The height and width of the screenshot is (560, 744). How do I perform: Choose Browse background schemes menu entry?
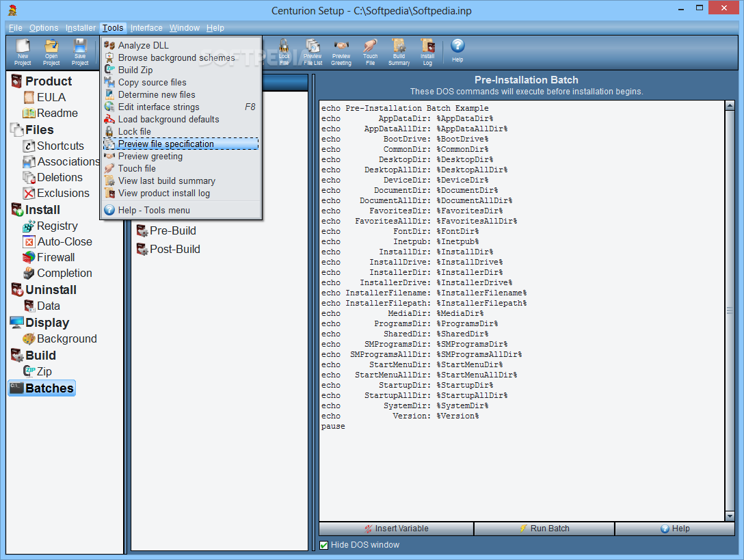click(x=181, y=57)
